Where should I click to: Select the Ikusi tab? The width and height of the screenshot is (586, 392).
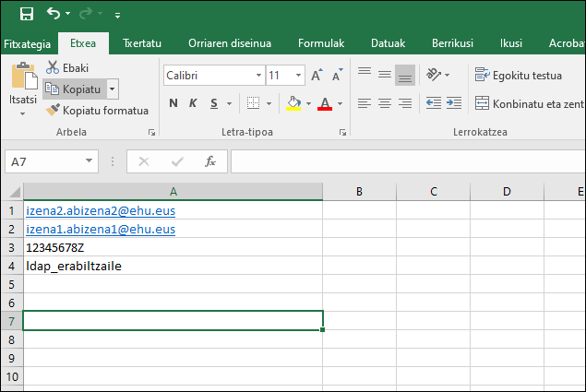(x=511, y=43)
